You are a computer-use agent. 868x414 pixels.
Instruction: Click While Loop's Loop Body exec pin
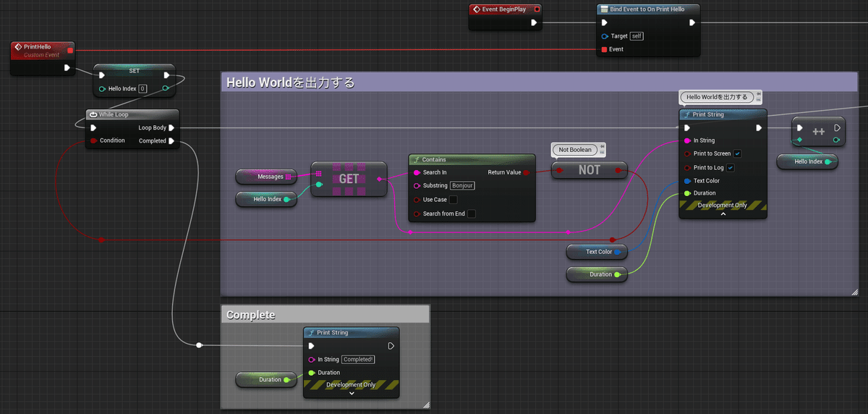tap(171, 128)
